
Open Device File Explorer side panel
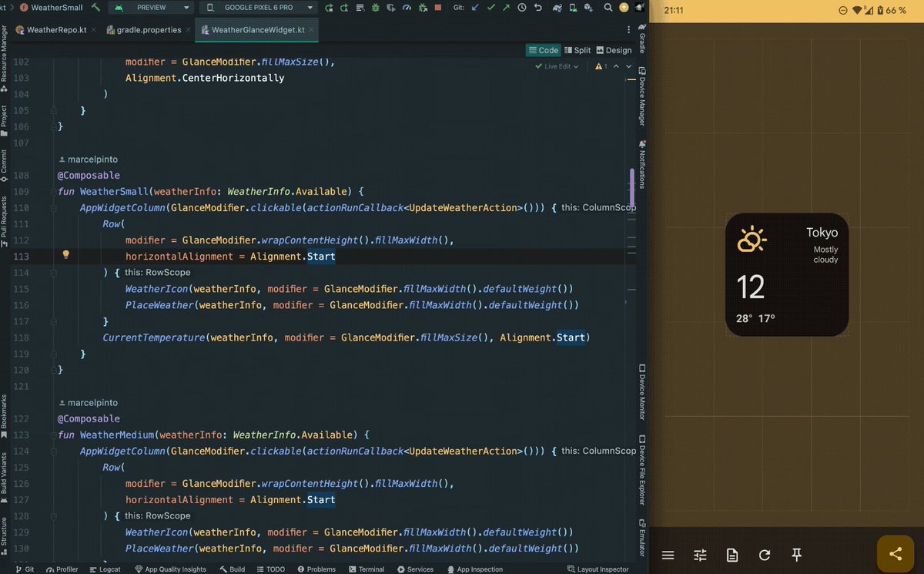[642, 471]
